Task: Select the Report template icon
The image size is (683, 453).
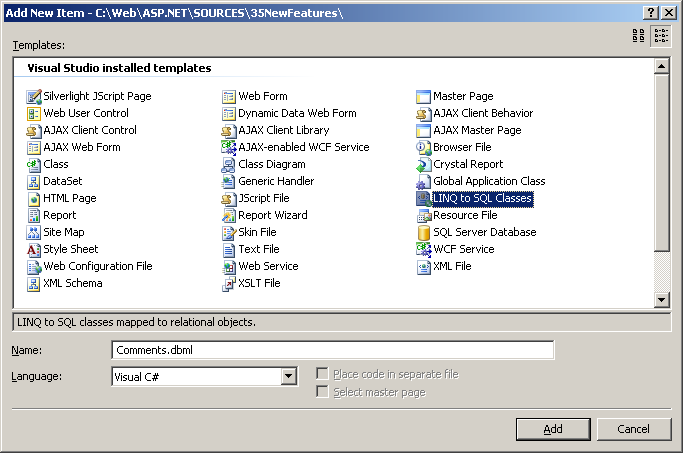Action: (34, 215)
